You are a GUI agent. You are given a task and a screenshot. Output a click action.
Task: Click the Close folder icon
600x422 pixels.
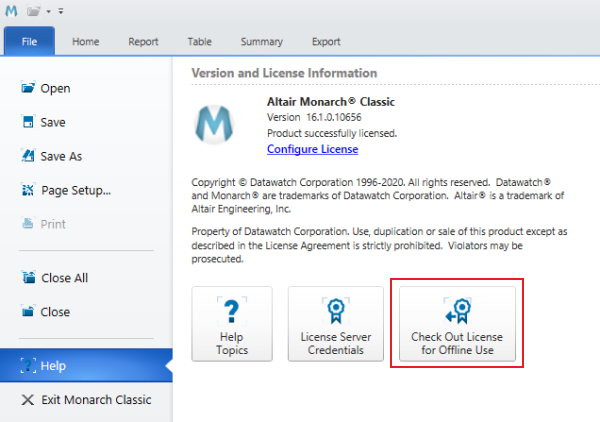[28, 311]
